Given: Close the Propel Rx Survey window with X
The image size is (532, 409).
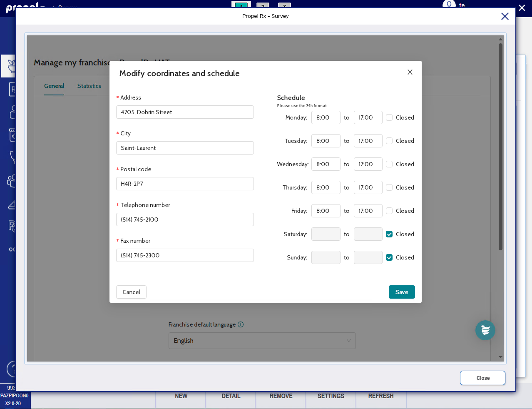Looking at the screenshot, I should [x=505, y=16].
